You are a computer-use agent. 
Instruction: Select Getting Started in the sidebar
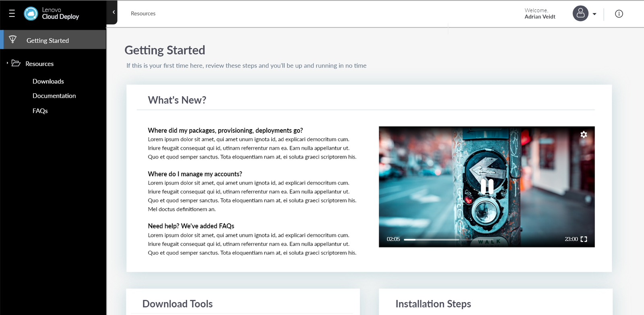pos(47,41)
